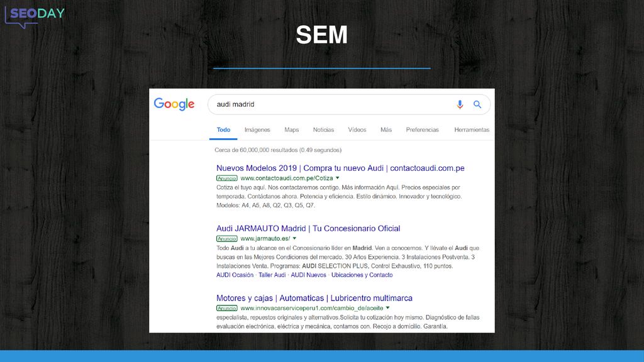This screenshot has height=362, width=644.
Task: Click the magnifying glass search icon
Action: [477, 104]
